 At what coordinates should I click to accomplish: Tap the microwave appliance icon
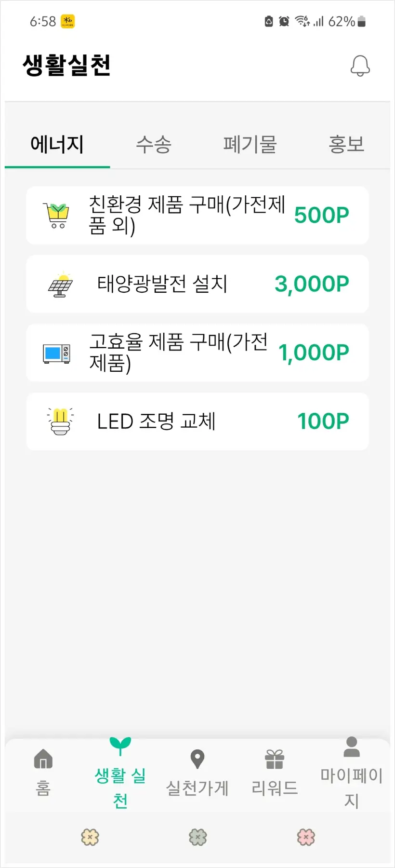[56, 353]
